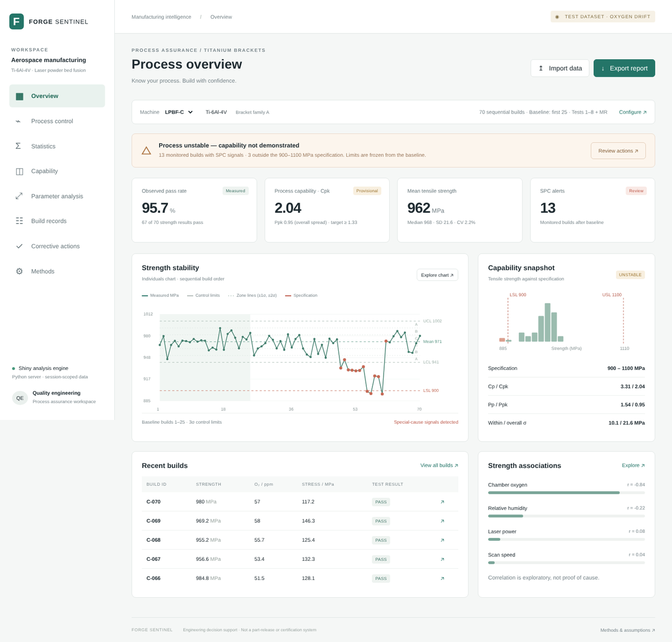Click the Chamber oxygen correlation bar

tap(566, 493)
